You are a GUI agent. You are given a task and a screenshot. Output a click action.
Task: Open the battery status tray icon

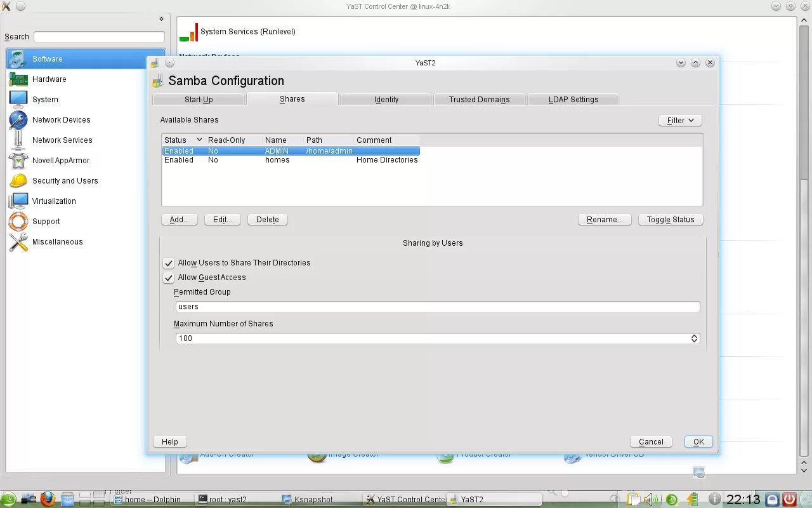click(692, 499)
